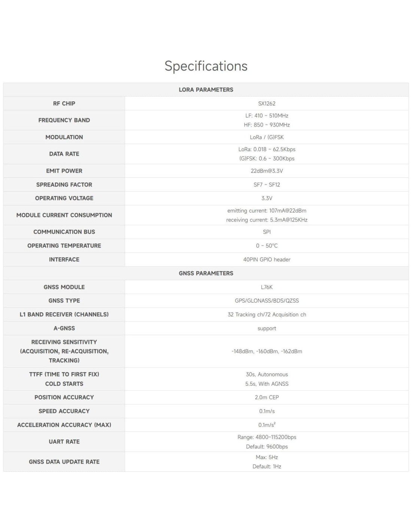Image resolution: width=412 pixels, height=532 pixels.
Task: Select MODULE CURRENT CONSUMPTION label
Action: pos(64,215)
